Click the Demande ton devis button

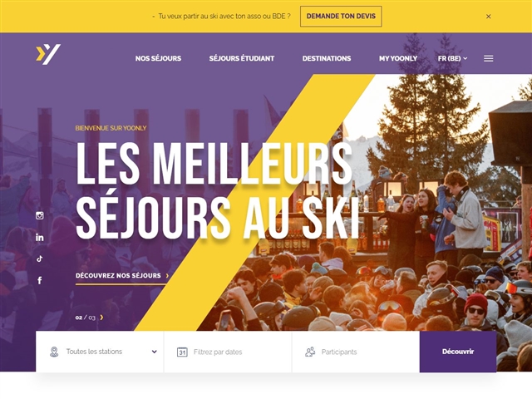click(x=341, y=17)
